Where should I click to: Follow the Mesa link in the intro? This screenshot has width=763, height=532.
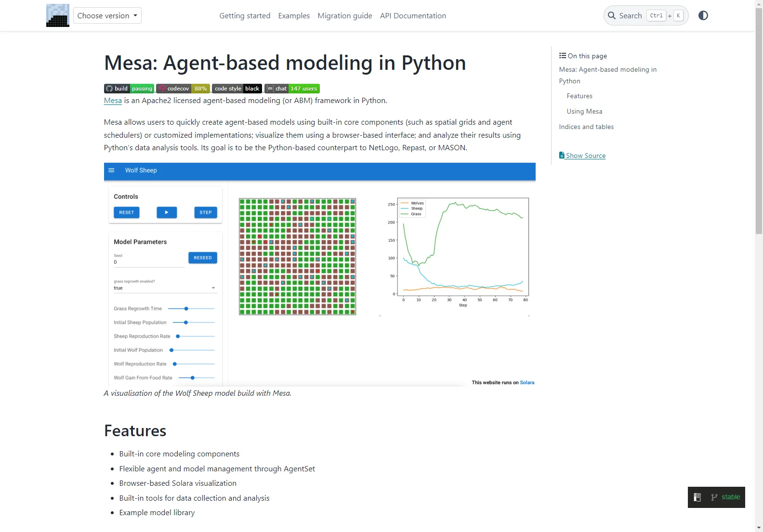(x=113, y=101)
